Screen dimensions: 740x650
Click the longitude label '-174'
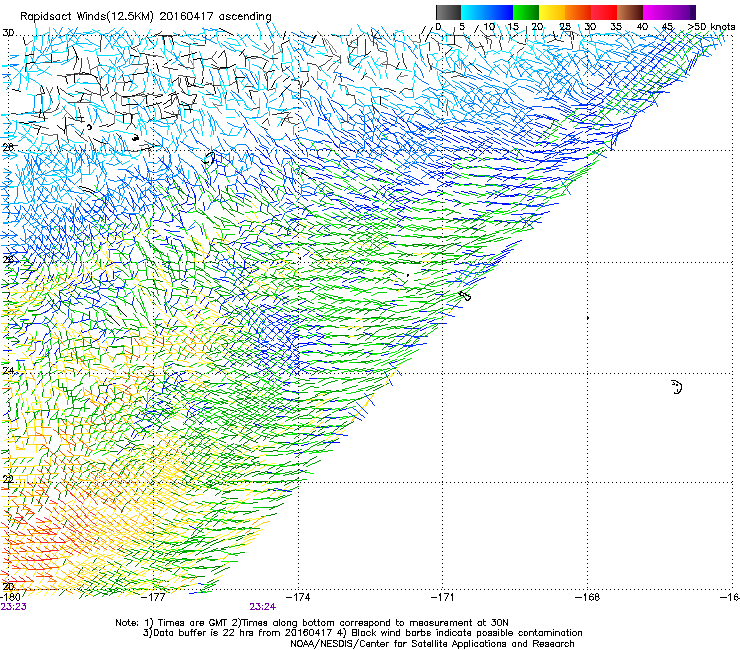[299, 597]
